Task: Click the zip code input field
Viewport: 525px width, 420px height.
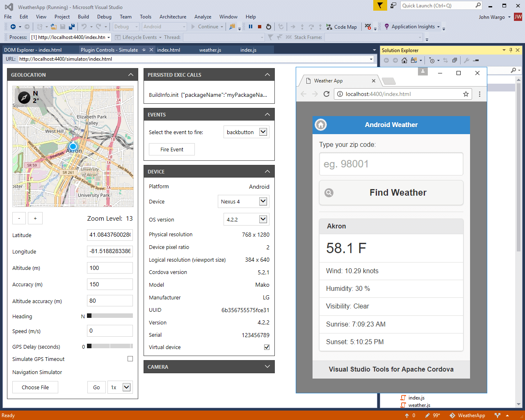Action: pyautogui.click(x=391, y=164)
